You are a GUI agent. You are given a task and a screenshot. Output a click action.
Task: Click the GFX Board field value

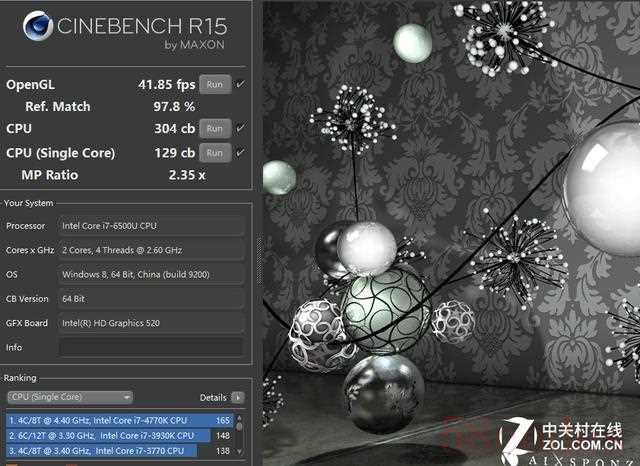click(150, 323)
